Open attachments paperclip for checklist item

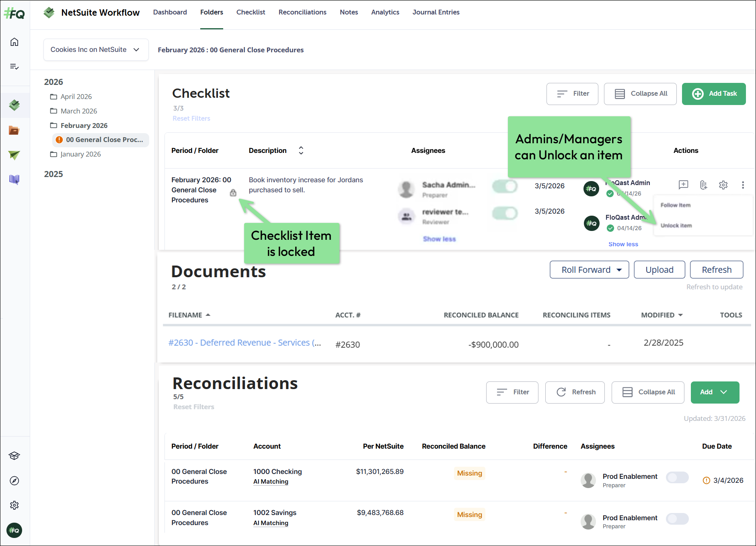click(x=703, y=185)
